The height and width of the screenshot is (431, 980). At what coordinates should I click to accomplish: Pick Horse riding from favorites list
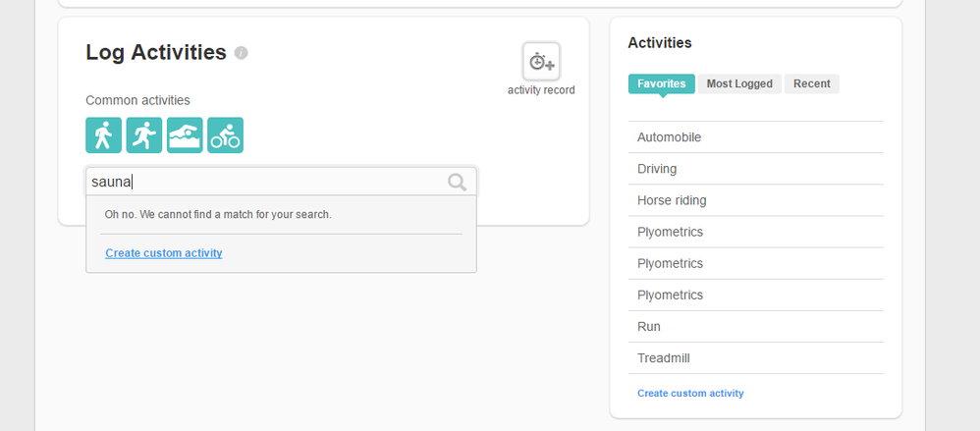(672, 200)
